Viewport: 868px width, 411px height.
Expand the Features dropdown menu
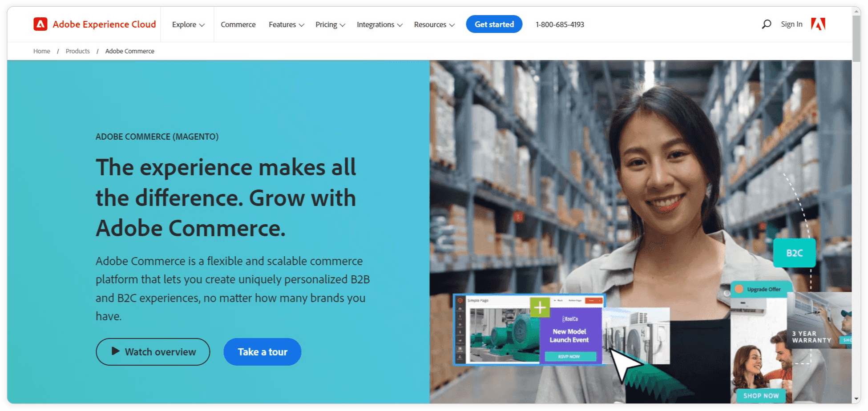(x=287, y=24)
